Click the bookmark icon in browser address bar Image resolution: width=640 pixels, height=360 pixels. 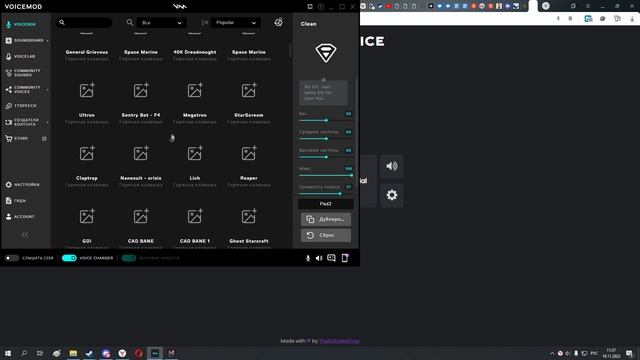pyautogui.click(x=570, y=19)
